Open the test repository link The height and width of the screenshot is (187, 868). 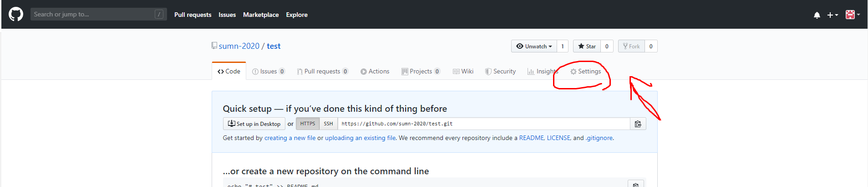click(274, 46)
